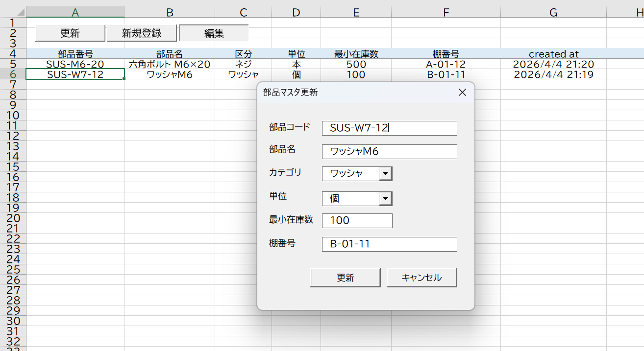Select cell 六角ボルト M6×20

169,64
